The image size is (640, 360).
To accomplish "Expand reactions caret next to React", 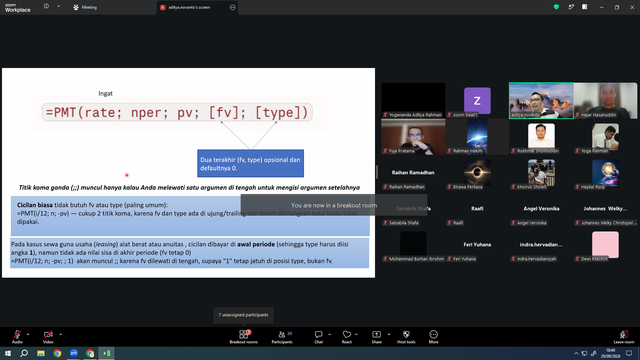I will click(356, 334).
